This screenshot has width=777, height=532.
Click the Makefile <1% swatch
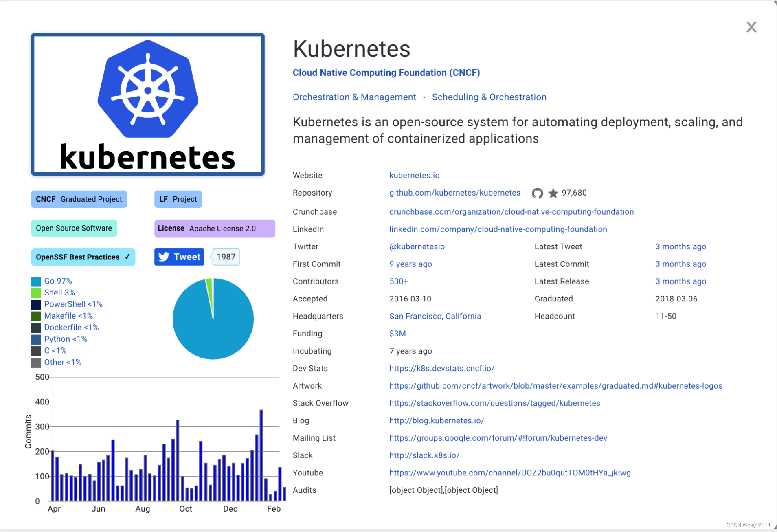[x=36, y=316]
